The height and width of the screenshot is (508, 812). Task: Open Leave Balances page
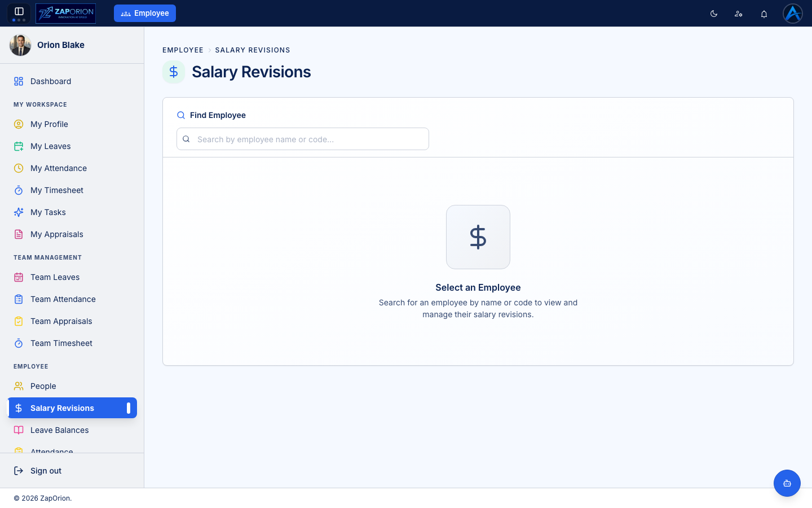coord(72,430)
